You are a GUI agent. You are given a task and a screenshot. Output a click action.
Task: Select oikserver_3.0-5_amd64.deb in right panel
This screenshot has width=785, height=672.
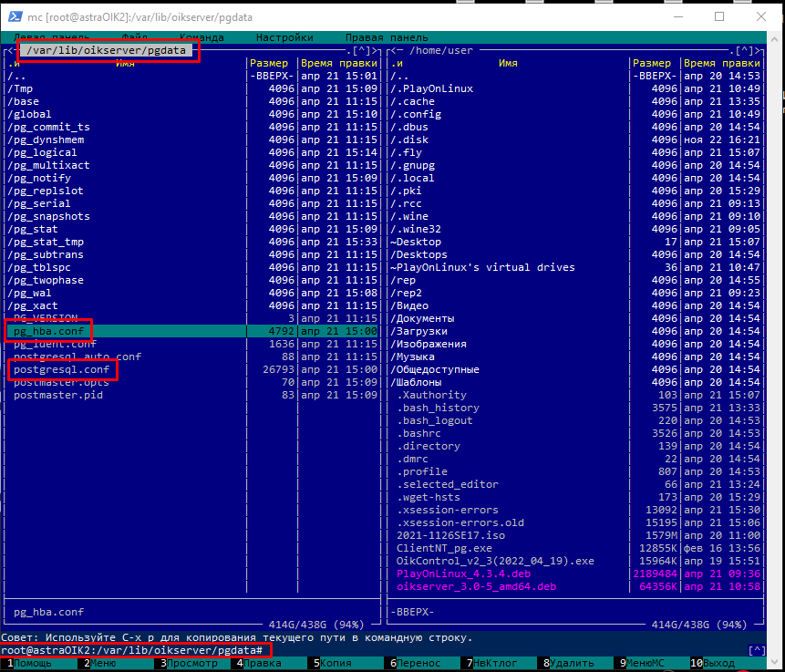(476, 586)
